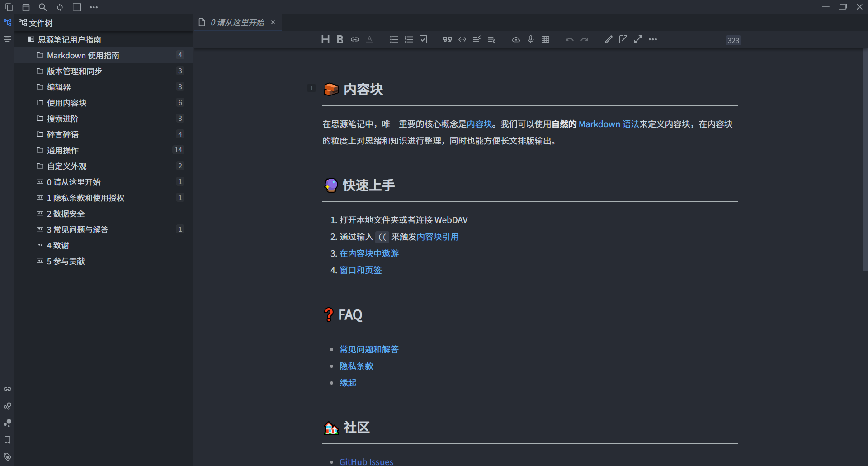Image resolution: width=868 pixels, height=466 pixels.
Task: Click the 323 word count badge
Action: pos(733,40)
